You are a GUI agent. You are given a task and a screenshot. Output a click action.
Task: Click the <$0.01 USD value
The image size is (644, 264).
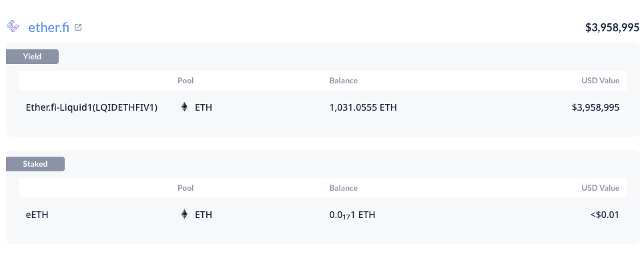605,215
